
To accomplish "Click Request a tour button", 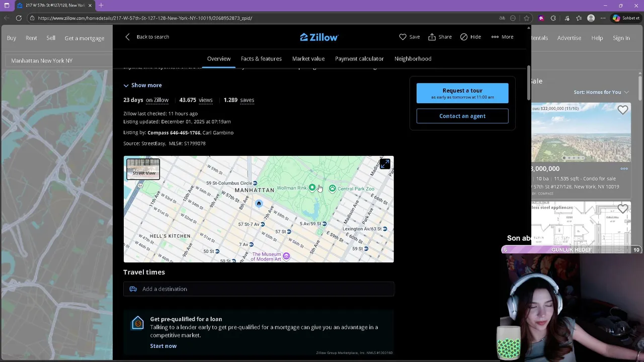I will click(462, 93).
